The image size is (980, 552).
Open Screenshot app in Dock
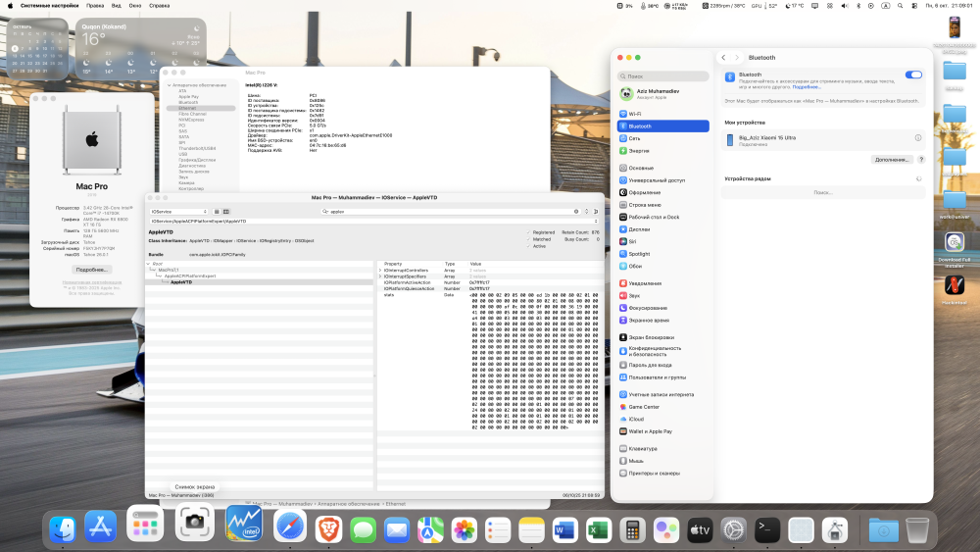coord(194,522)
